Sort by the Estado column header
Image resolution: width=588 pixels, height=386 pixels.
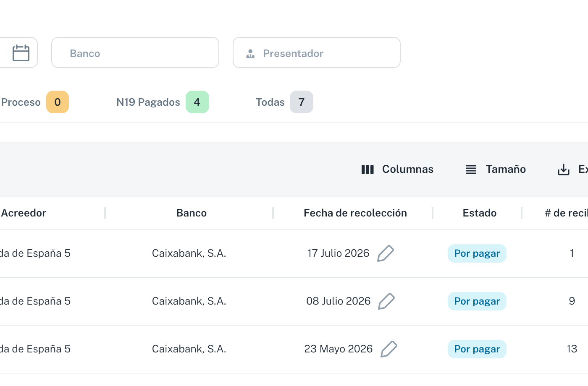(480, 213)
